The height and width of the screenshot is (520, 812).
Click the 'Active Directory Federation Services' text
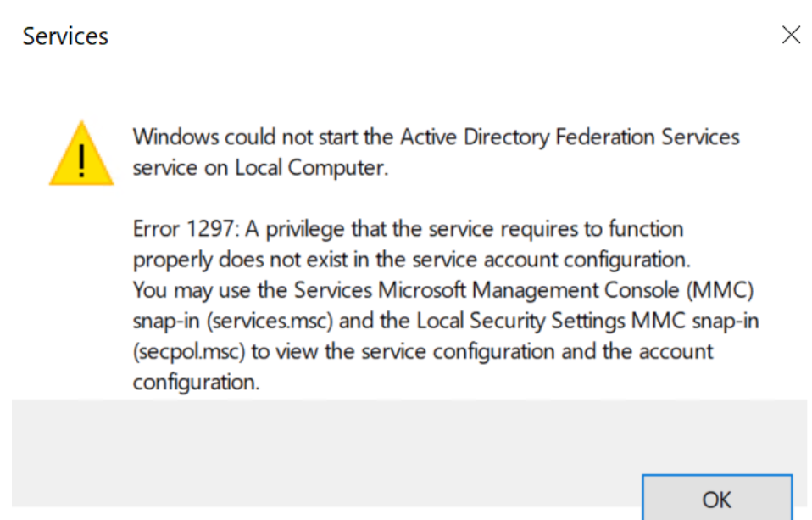pos(570,137)
